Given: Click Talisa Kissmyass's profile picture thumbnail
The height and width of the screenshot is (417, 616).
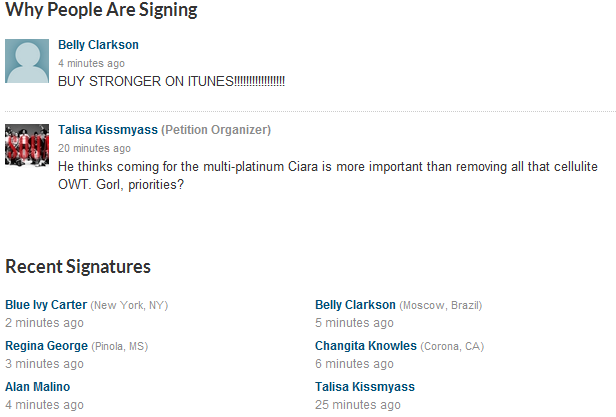Looking at the screenshot, I should 27,145.
